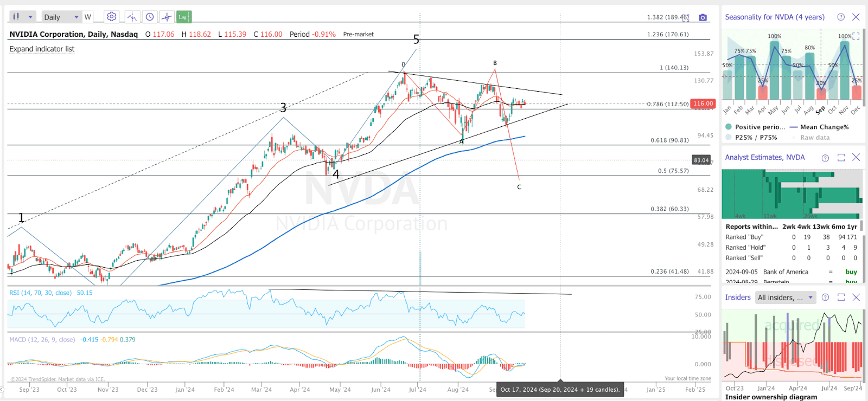Click the 116.00 current price label
Image resolution: width=868 pixels, height=401 pixels.
click(703, 104)
